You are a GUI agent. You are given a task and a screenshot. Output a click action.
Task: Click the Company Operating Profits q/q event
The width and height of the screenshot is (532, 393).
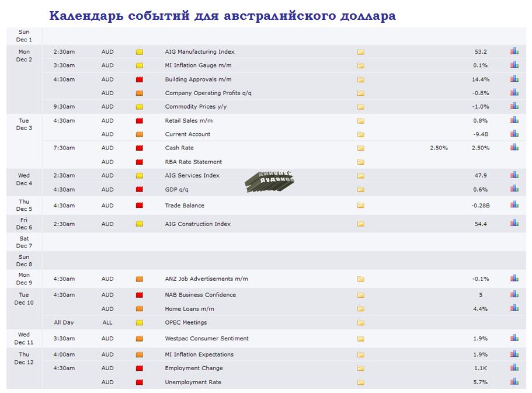pyautogui.click(x=208, y=93)
